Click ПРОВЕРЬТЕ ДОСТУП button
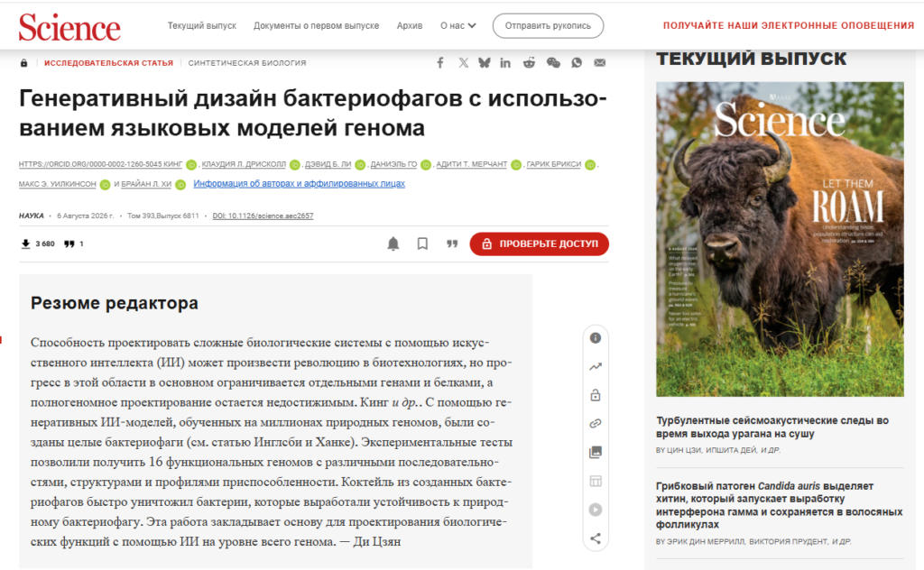This screenshot has height=570, width=924. 540,244
